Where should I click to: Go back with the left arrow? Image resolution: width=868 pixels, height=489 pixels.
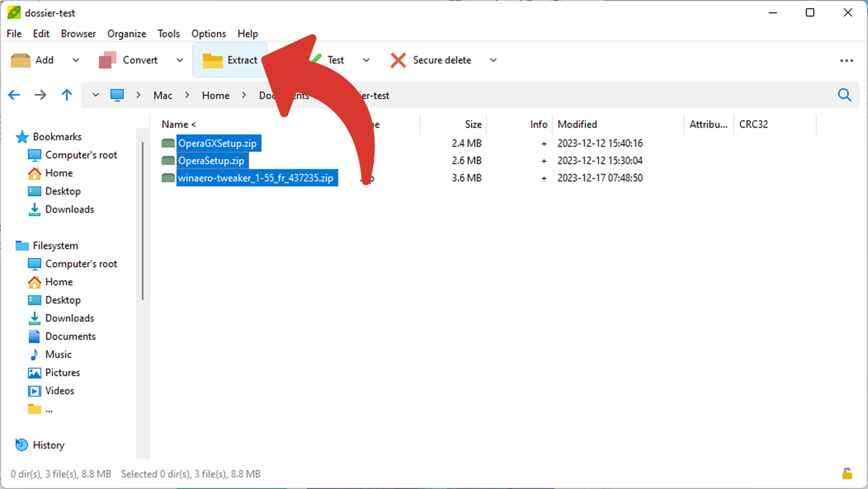[x=14, y=95]
